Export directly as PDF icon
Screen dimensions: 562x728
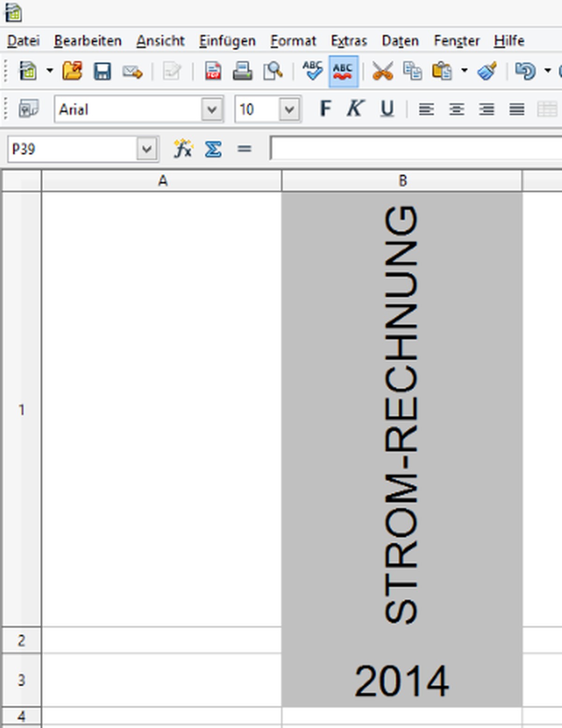[213, 72]
